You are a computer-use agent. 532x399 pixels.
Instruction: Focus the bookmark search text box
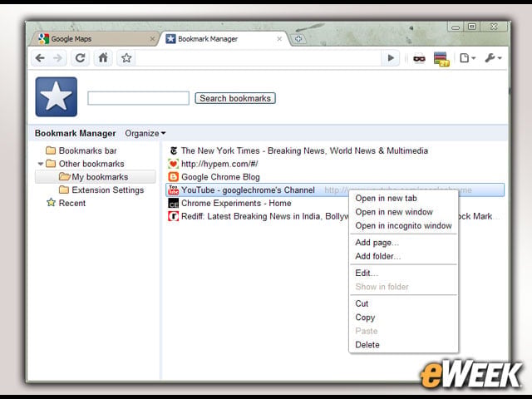tap(139, 98)
